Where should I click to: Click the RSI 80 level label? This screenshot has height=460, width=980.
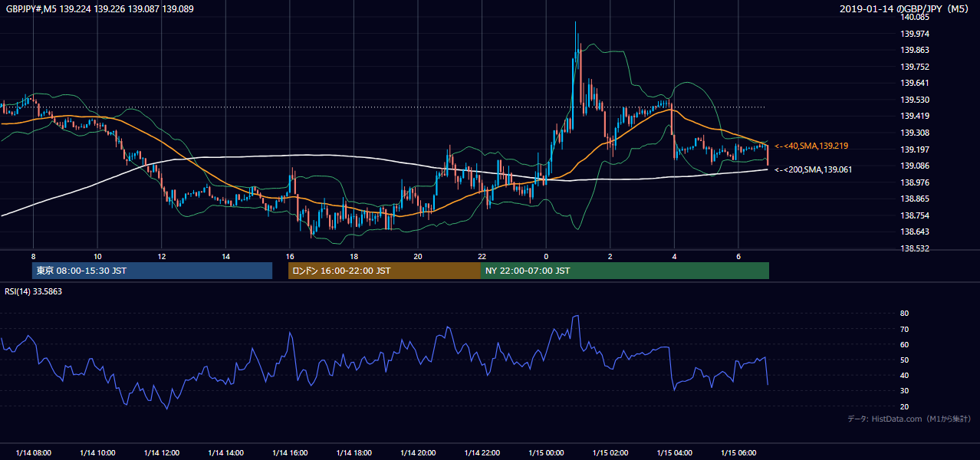point(904,314)
